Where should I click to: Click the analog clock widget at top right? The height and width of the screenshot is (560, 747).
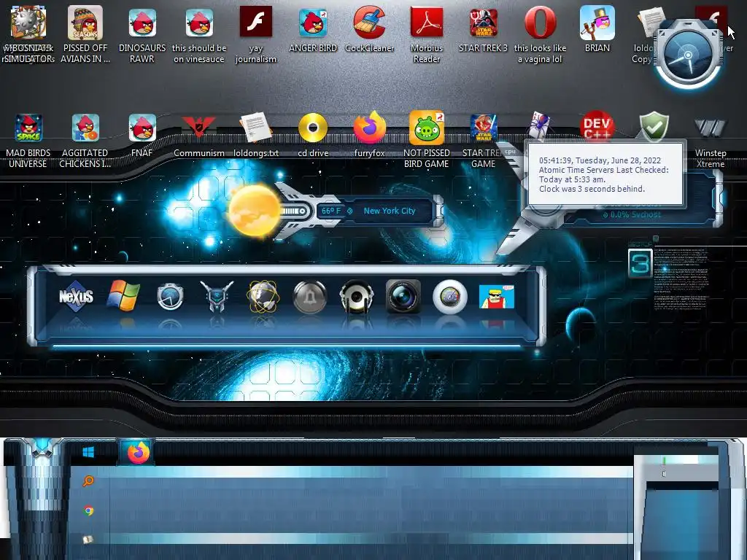(688, 55)
